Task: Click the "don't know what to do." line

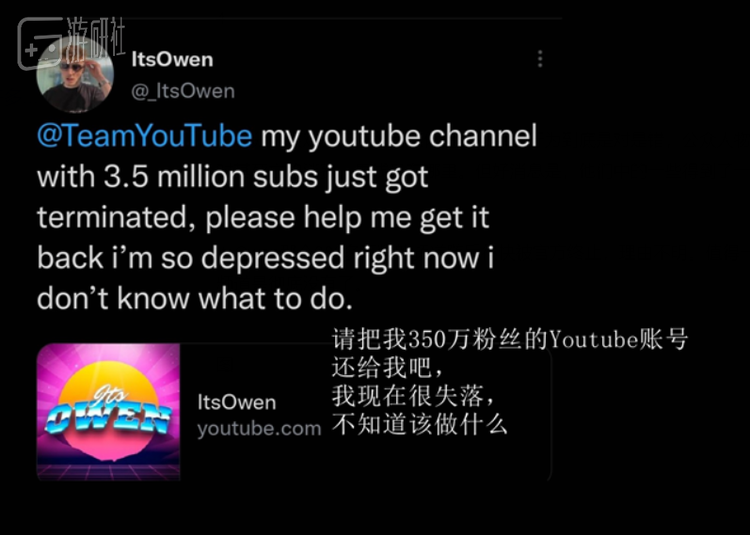Action: point(195,299)
